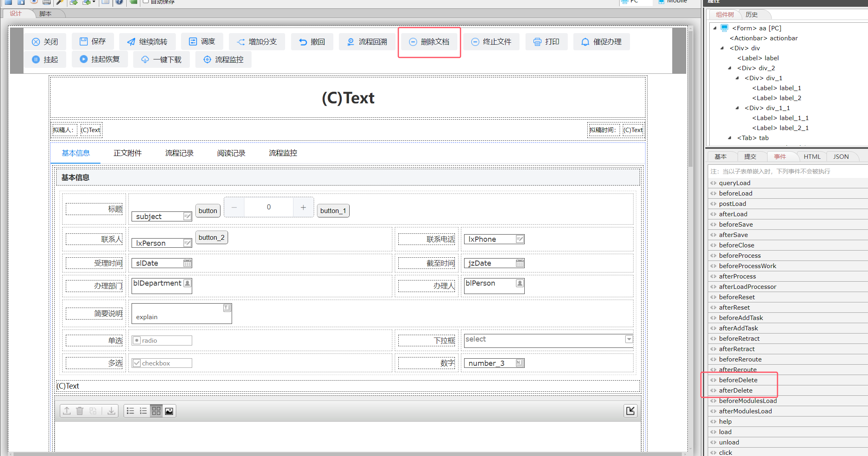The width and height of the screenshot is (868, 456).
Task: Open the JSON properties tab
Action: pos(840,156)
